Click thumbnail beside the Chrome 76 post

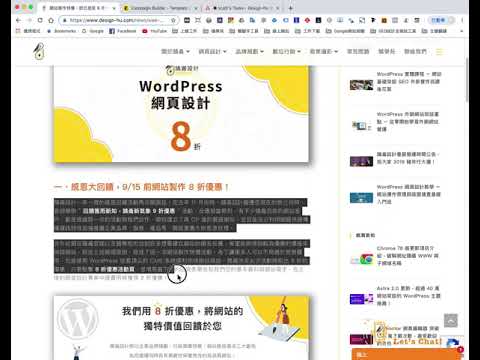pyautogui.click(x=361, y=259)
